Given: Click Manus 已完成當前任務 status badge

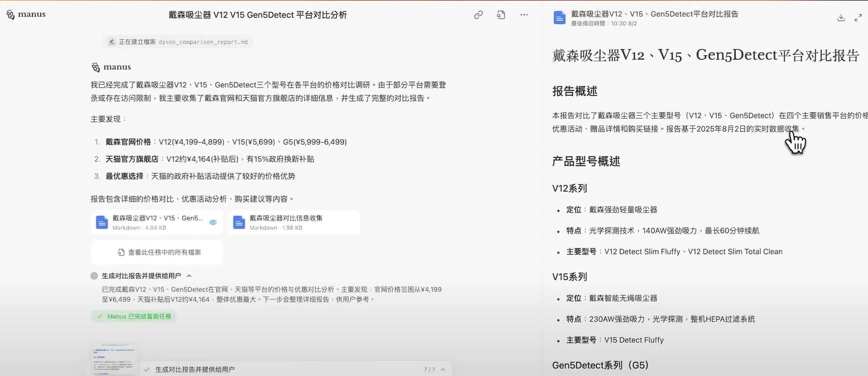Looking at the screenshot, I should click(134, 317).
